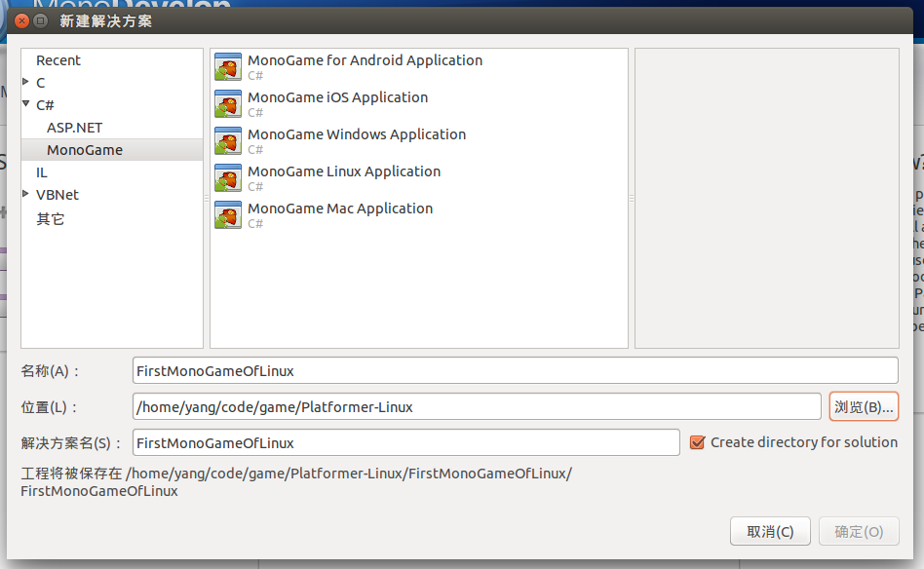Click the MonoGame Windows Application icon
The image size is (924, 569).
[228, 140]
